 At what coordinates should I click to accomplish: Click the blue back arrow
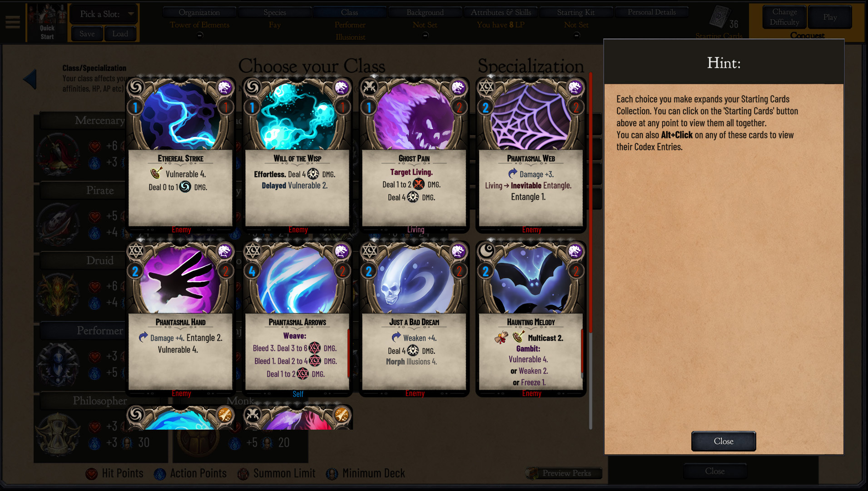(x=30, y=79)
